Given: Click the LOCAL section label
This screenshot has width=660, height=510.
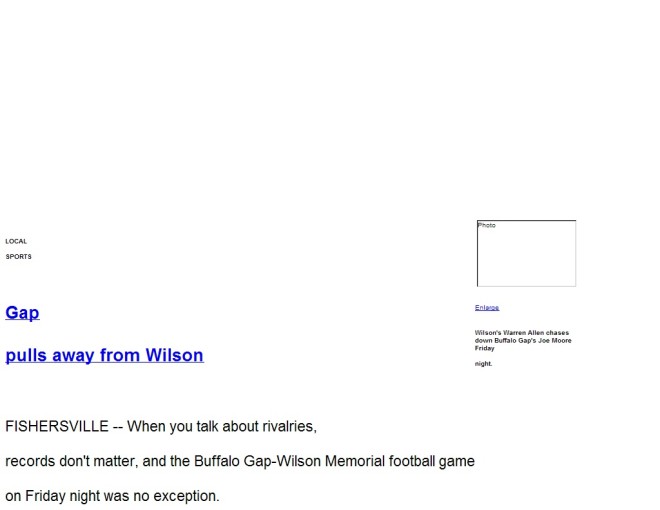Looking at the screenshot, I should click(16, 242).
